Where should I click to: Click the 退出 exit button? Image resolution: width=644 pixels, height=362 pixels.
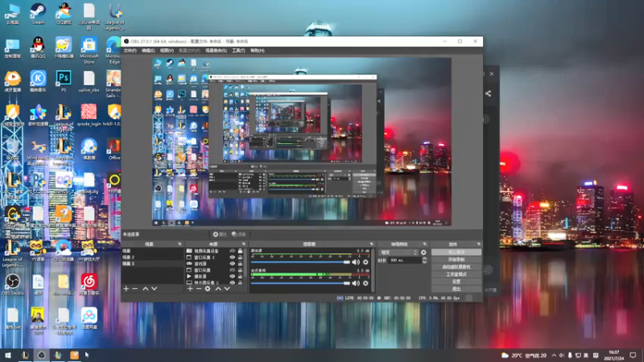(x=456, y=289)
